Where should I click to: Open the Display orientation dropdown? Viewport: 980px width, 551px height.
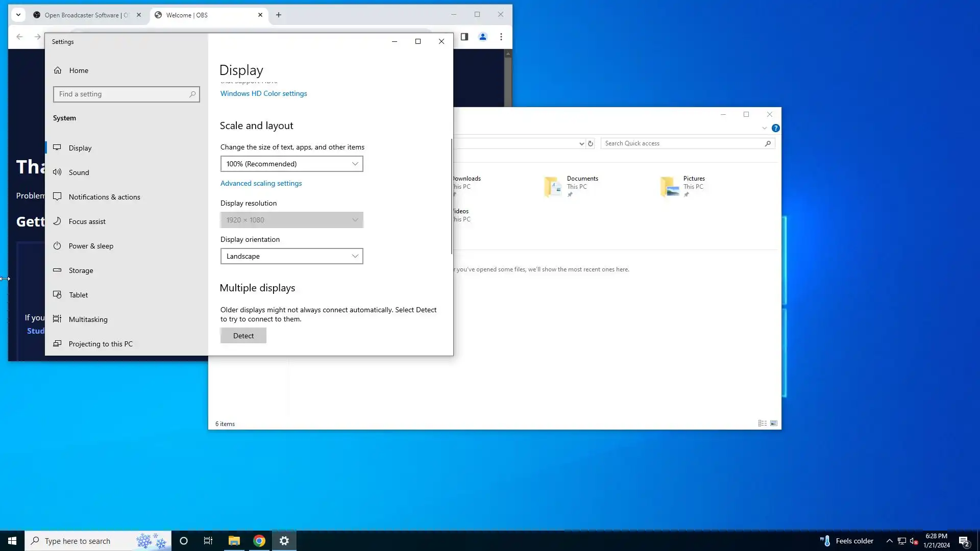click(x=291, y=256)
